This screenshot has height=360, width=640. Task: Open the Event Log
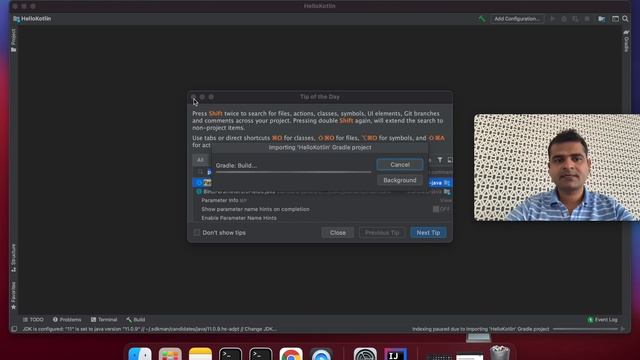602,320
